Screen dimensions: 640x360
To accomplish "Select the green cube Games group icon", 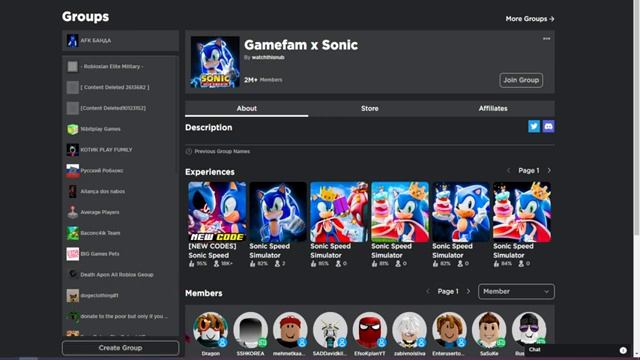I will click(72, 129).
